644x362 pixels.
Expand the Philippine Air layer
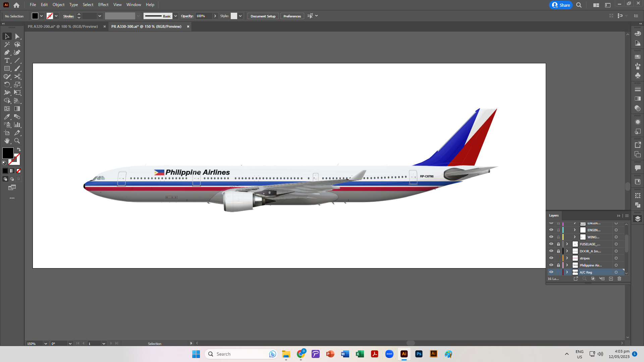[x=567, y=265]
